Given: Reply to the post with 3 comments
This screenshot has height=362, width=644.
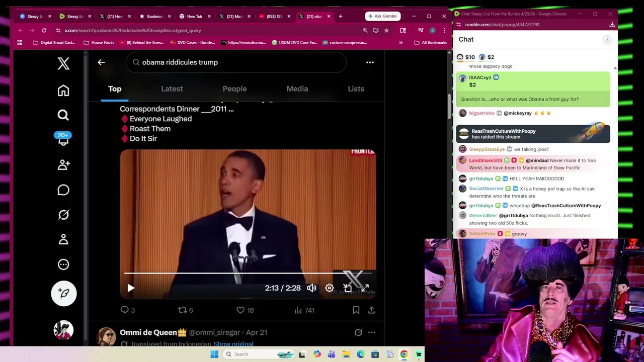Looking at the screenshot, I should click(128, 310).
